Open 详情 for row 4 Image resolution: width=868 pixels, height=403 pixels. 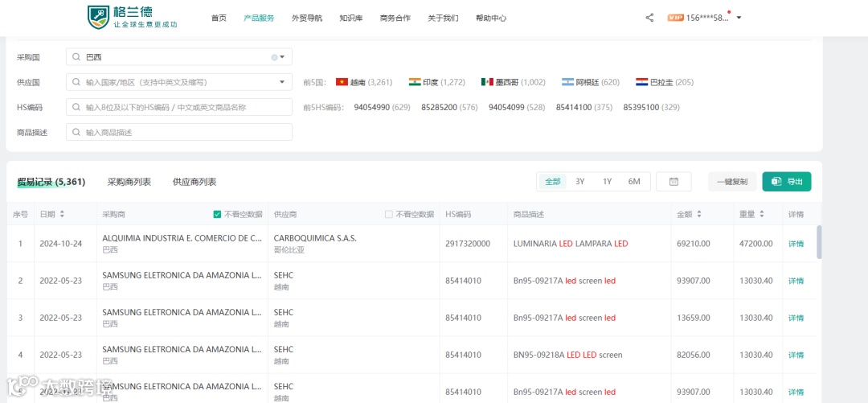pos(796,355)
